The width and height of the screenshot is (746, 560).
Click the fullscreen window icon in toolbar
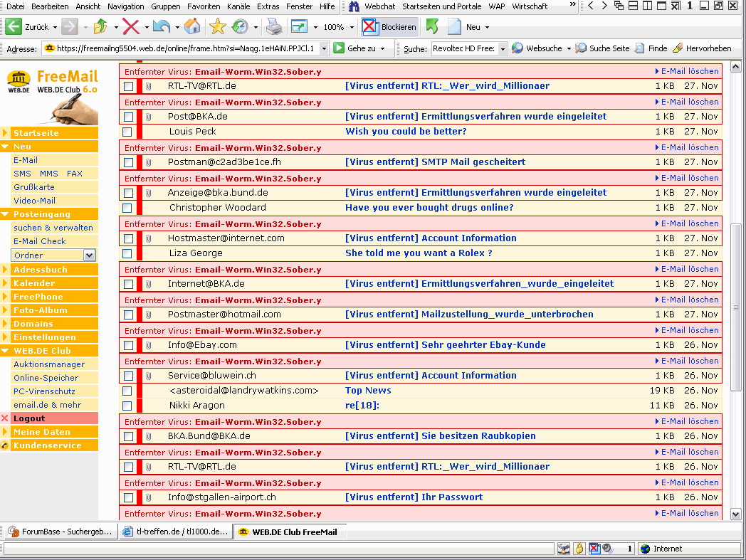(x=299, y=26)
